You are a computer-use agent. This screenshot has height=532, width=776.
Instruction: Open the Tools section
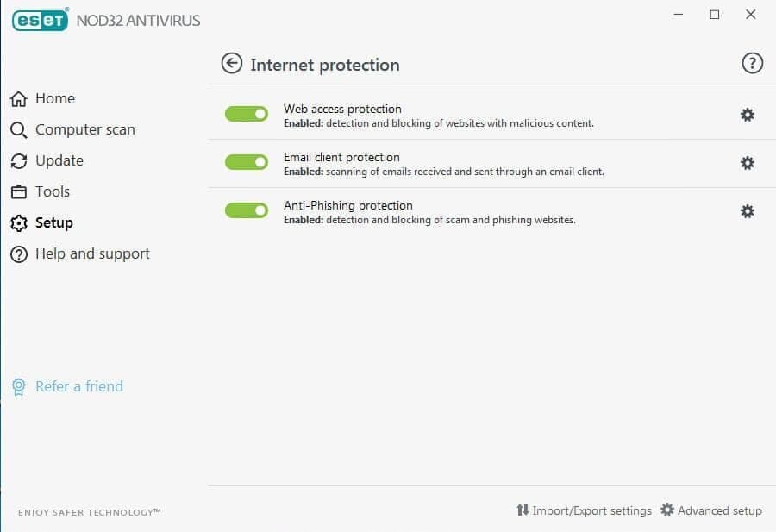coord(52,191)
